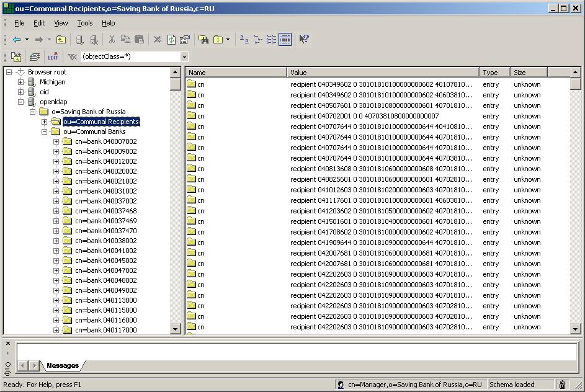The width and height of the screenshot is (585, 392).
Task: Click the Paste clipboard icon
Action: 139,39
